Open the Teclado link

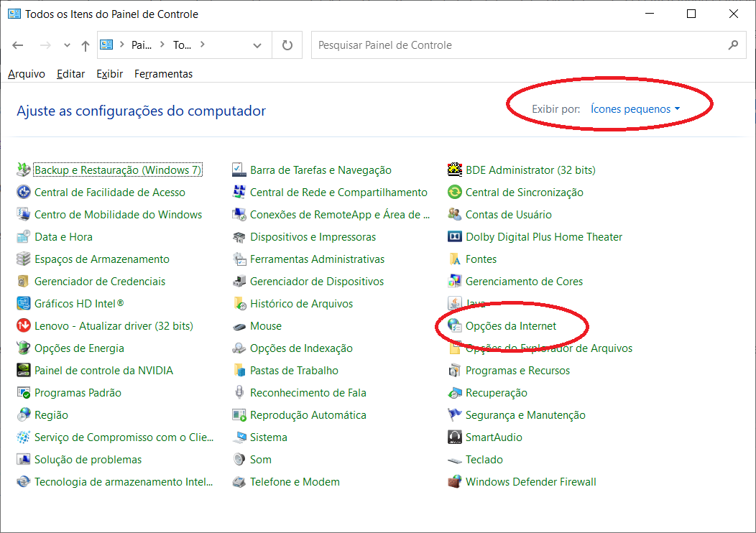484,459
